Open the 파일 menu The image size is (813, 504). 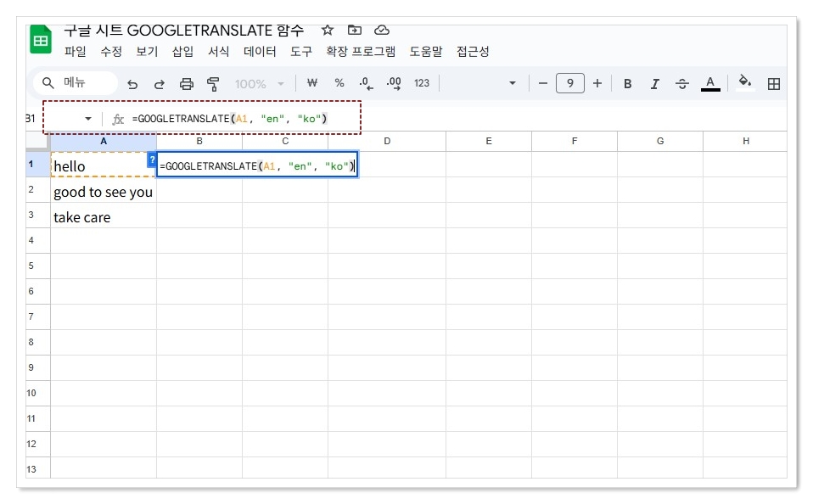click(x=76, y=51)
